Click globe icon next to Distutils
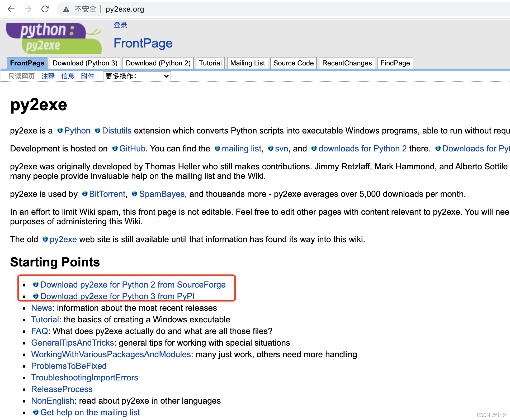 pyautogui.click(x=98, y=131)
